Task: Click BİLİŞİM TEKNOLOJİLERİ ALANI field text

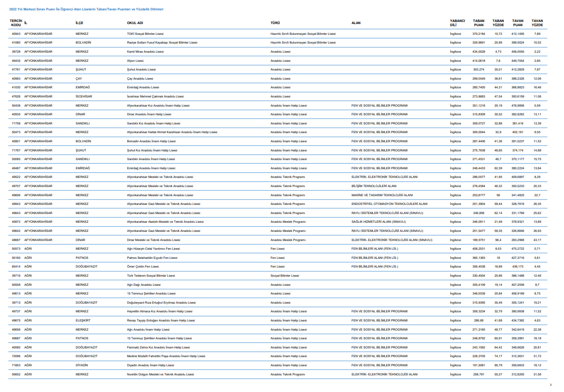Action: (374, 186)
